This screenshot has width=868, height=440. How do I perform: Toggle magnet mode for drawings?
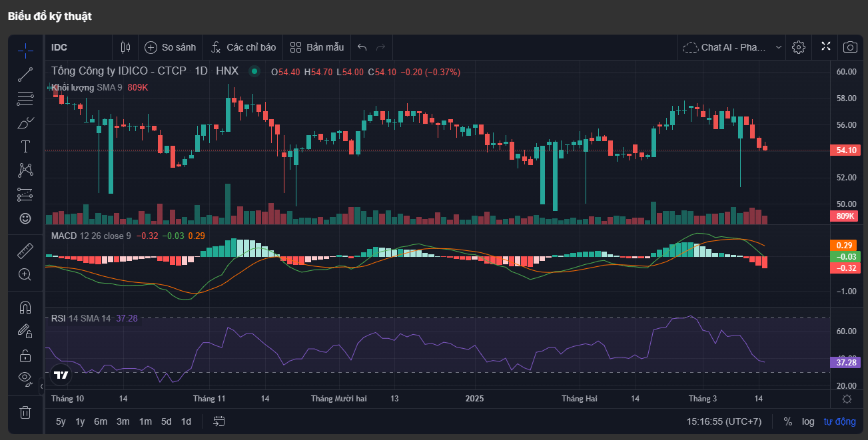(25, 307)
